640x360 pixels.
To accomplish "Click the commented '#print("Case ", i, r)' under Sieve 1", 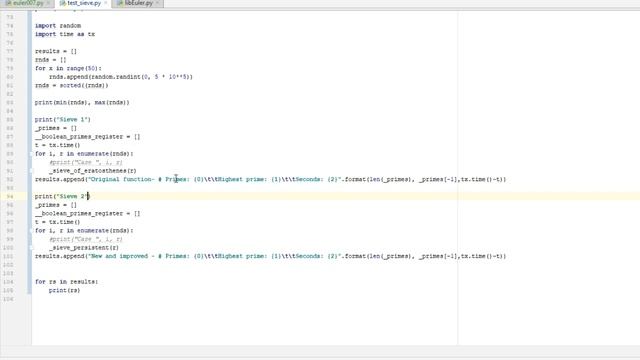I will (x=86, y=162).
